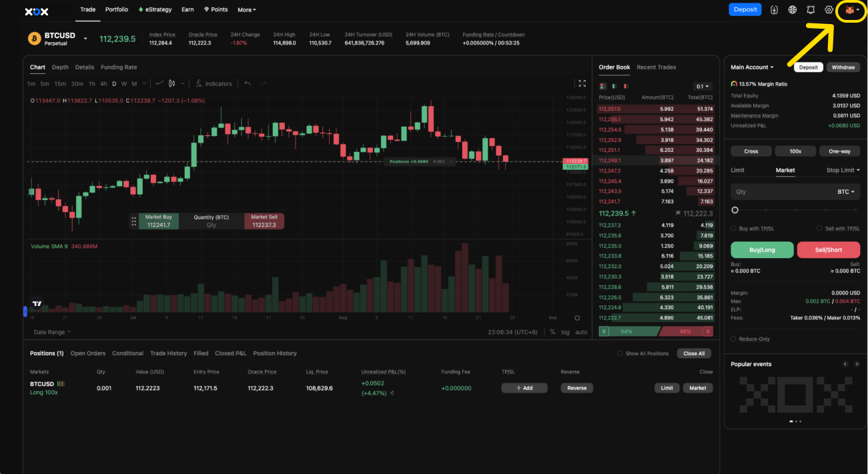Open the MetaMask wallet account dropdown
The image size is (868, 474).
pyautogui.click(x=851, y=10)
